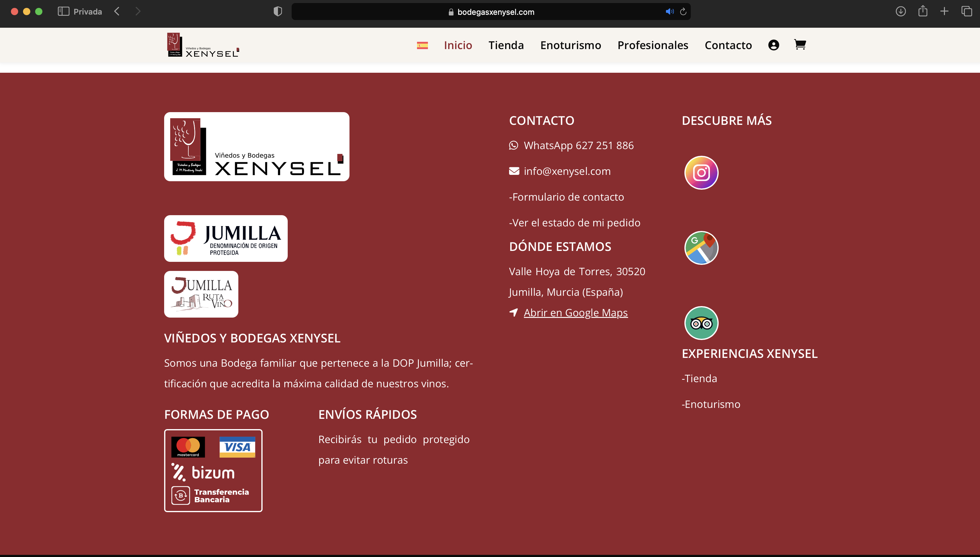The width and height of the screenshot is (980, 557).
Task: Open the footer -Tienda link
Action: 700,378
